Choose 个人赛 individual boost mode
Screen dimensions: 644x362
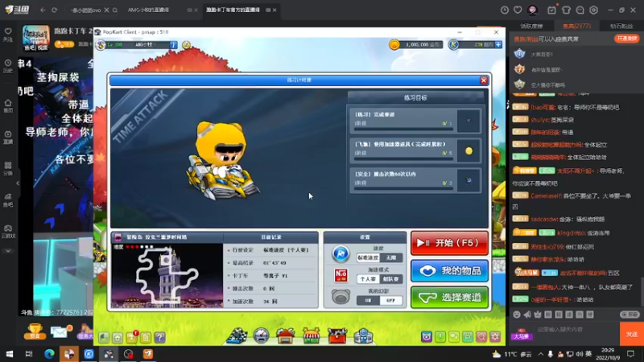coord(368,279)
